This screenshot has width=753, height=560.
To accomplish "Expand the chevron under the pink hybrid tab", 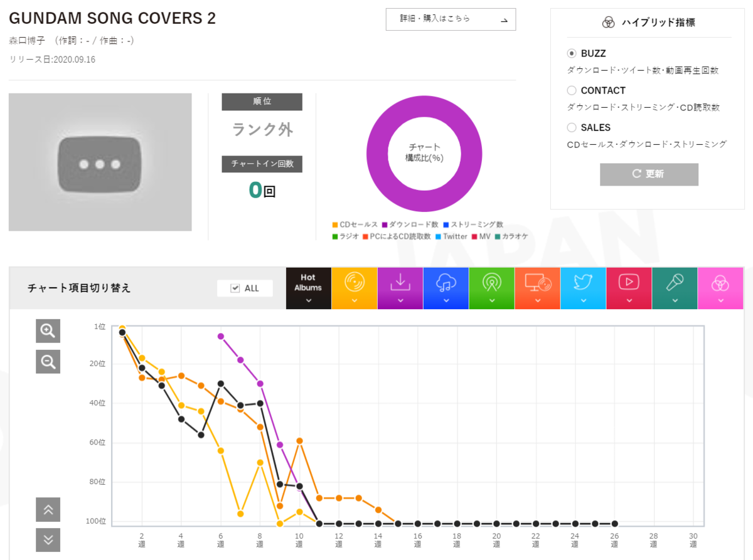I will tap(720, 300).
